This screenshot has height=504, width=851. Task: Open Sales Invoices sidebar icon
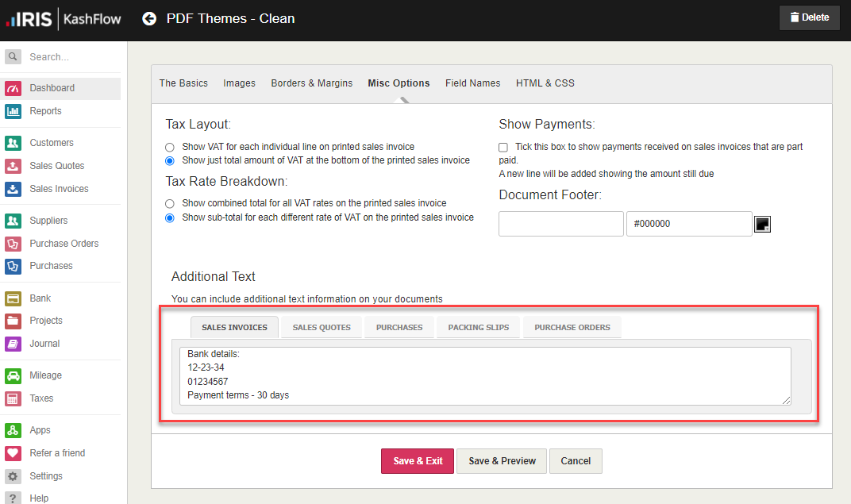pyautogui.click(x=13, y=189)
